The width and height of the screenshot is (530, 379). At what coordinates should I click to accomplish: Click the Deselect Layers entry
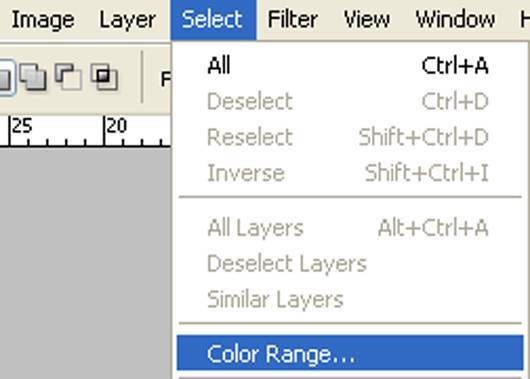point(350,264)
